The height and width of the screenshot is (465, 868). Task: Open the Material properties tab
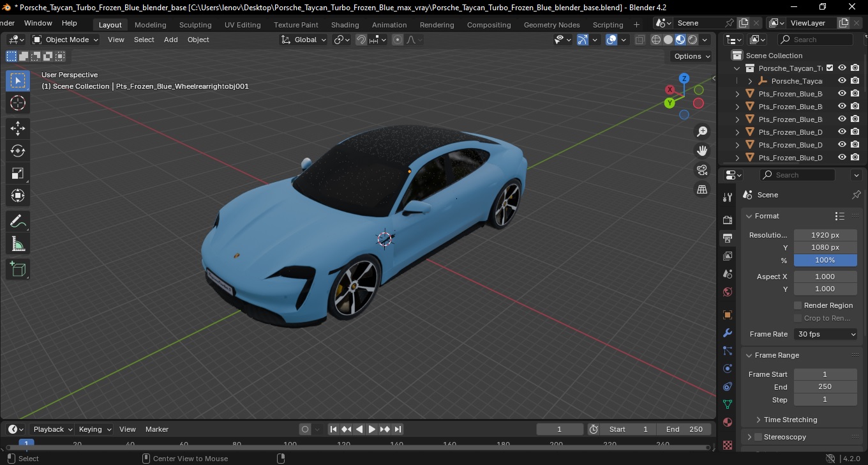(727, 422)
